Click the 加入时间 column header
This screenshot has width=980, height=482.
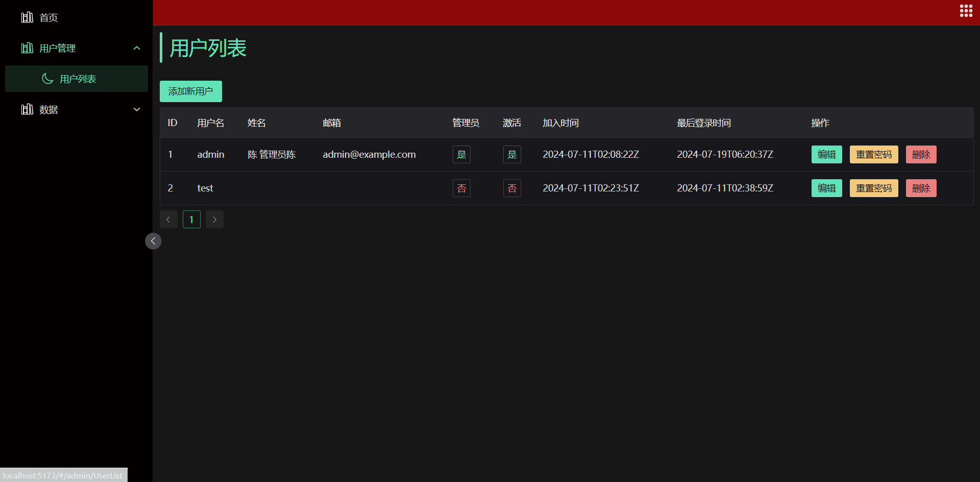point(560,123)
